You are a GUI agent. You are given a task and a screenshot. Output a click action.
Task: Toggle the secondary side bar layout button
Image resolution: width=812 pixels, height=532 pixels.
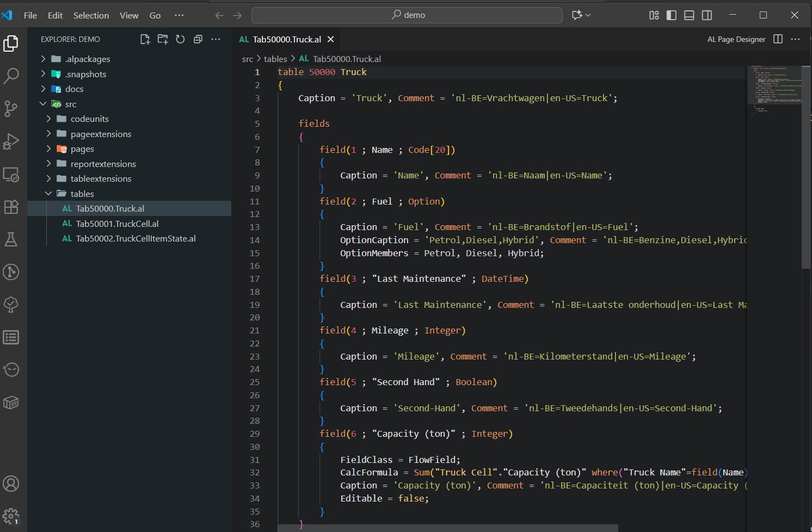[x=707, y=15]
